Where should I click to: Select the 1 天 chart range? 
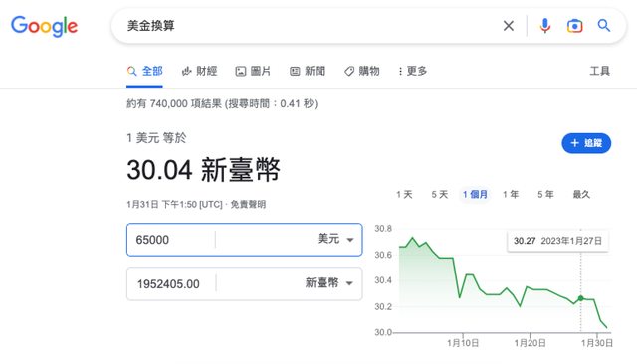(x=404, y=194)
